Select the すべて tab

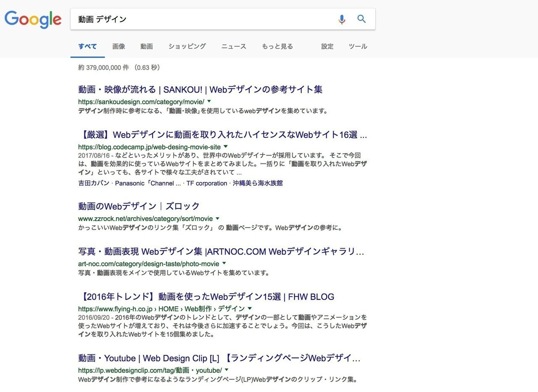tap(87, 46)
